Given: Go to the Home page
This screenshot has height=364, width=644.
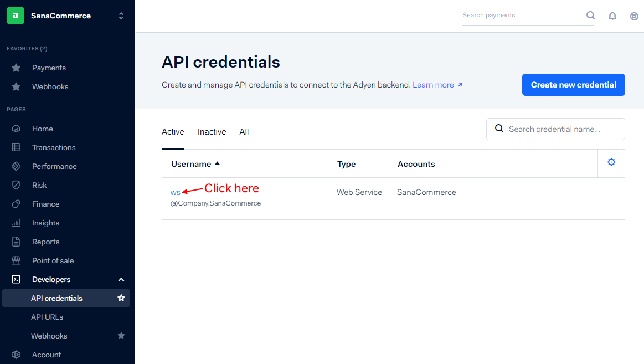Looking at the screenshot, I should pos(42,129).
